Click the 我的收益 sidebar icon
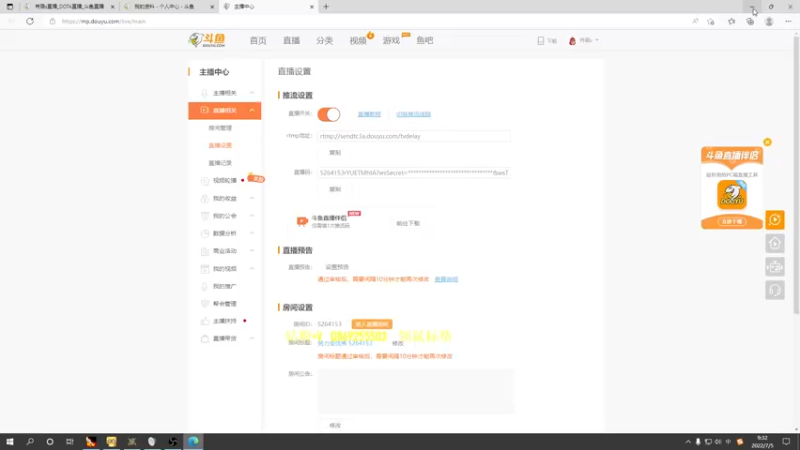 (205, 198)
